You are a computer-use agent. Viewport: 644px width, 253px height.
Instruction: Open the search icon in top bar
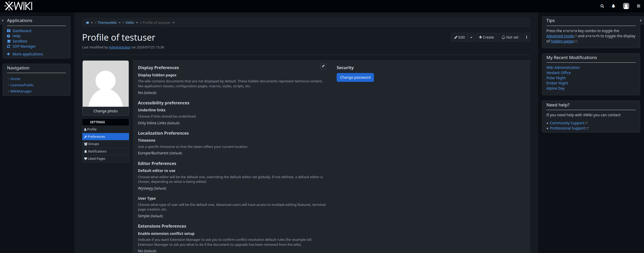click(602, 6)
